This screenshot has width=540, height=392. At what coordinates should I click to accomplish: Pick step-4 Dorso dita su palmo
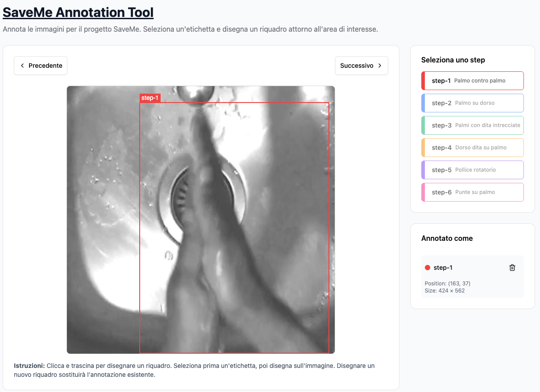click(473, 148)
